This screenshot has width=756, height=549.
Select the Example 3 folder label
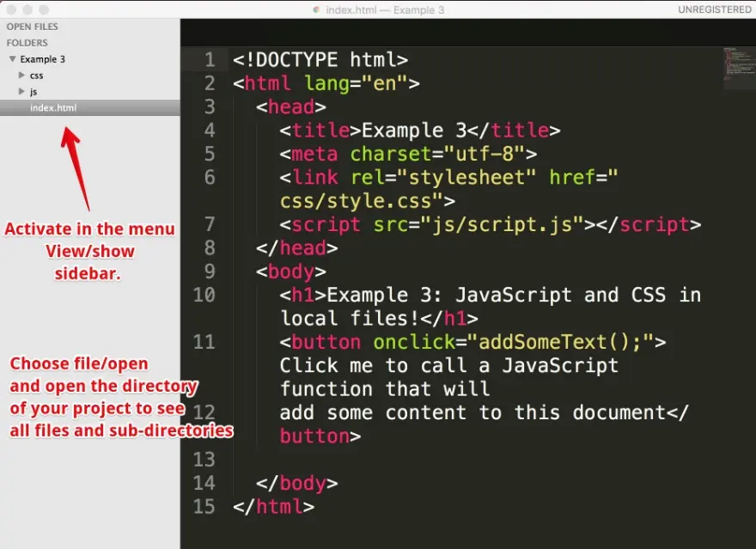pos(42,59)
